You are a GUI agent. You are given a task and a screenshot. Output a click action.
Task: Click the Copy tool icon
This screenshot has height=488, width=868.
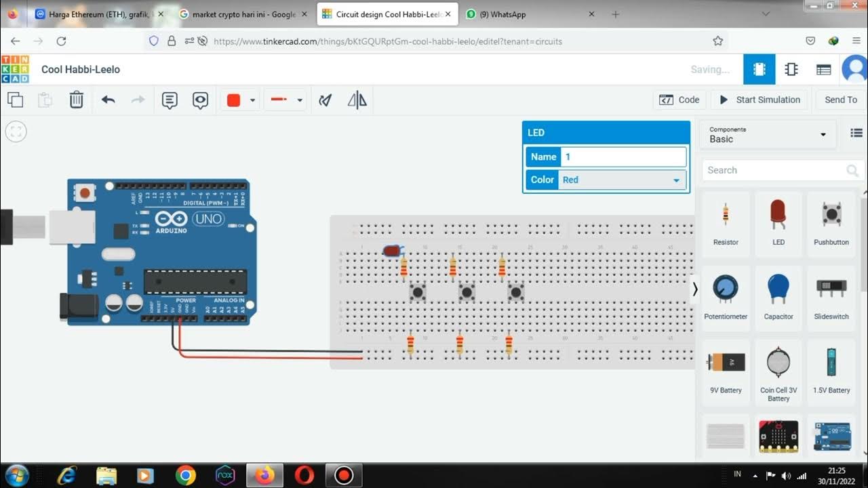point(15,100)
